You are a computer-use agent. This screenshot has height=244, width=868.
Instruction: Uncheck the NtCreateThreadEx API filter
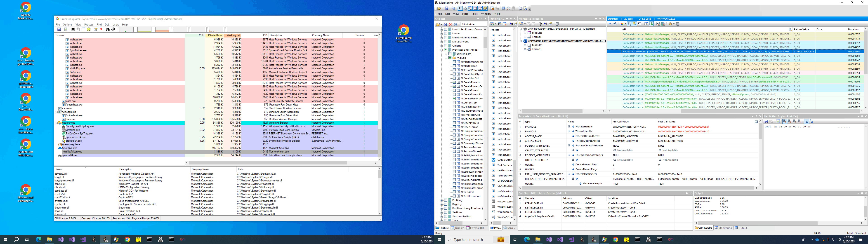pos(455,94)
